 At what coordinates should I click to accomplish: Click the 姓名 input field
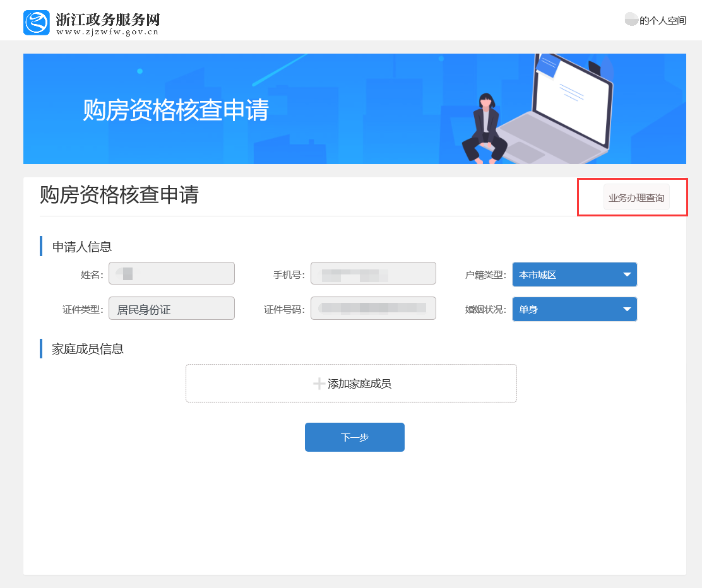pyautogui.click(x=172, y=273)
